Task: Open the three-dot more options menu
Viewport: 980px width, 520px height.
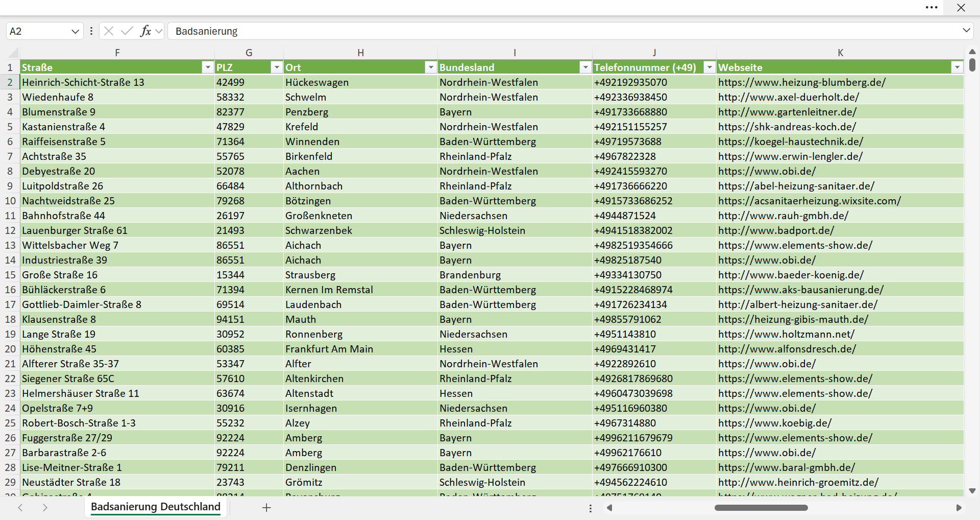Action: pyautogui.click(x=932, y=8)
